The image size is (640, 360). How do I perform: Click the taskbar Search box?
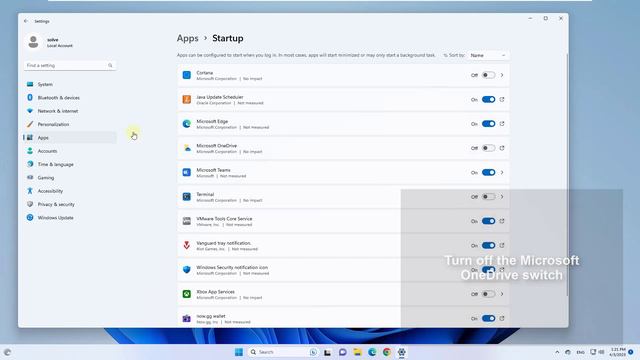[x=282, y=352]
